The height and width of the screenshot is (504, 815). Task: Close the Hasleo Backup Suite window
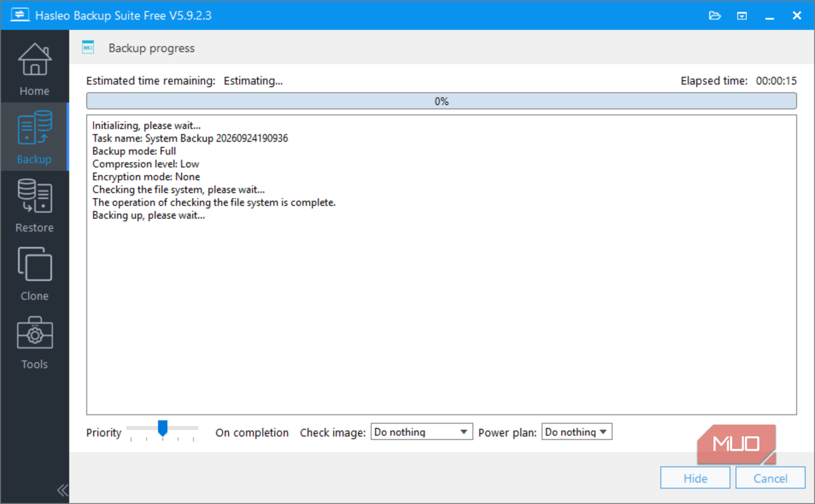(x=797, y=16)
